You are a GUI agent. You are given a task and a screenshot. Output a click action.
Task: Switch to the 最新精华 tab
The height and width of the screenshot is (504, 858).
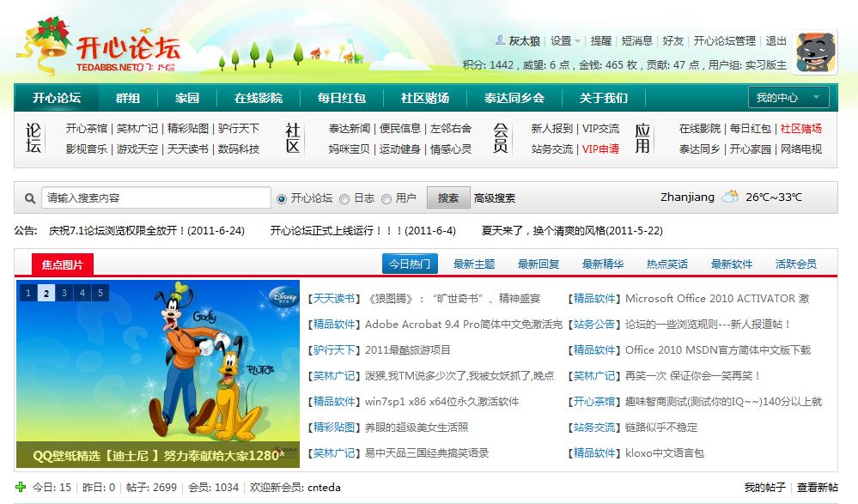[603, 264]
